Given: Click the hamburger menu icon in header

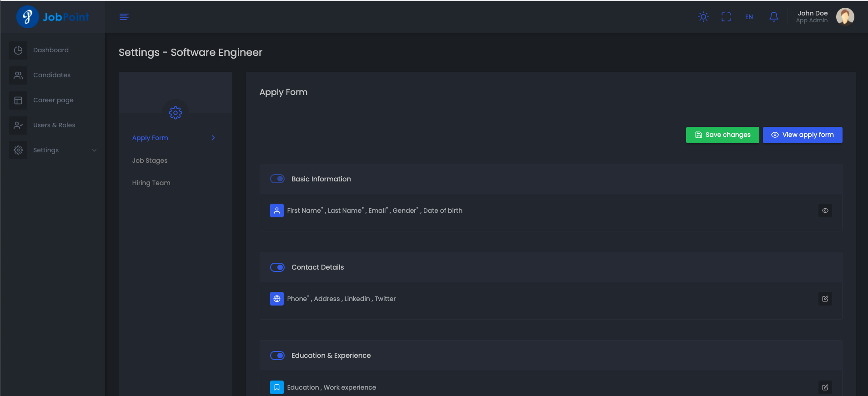Looking at the screenshot, I should click(x=124, y=17).
